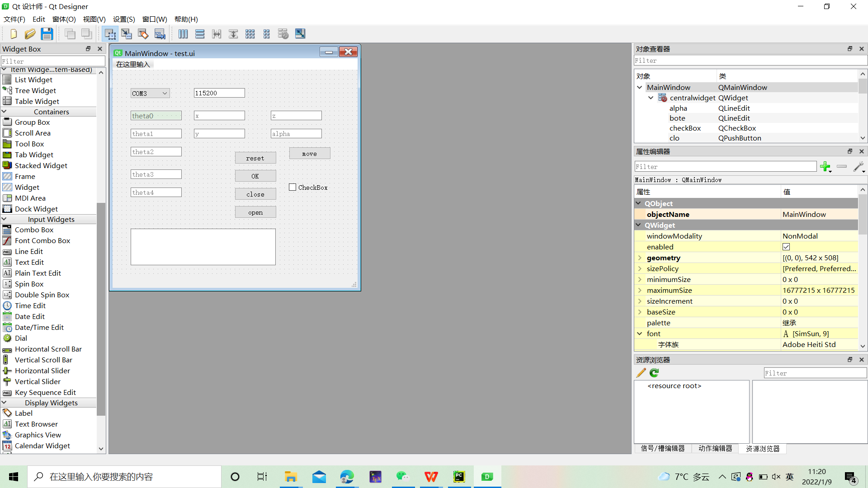Click the Widget Box Filter field
Viewport: 868px width, 488px height.
click(x=53, y=61)
